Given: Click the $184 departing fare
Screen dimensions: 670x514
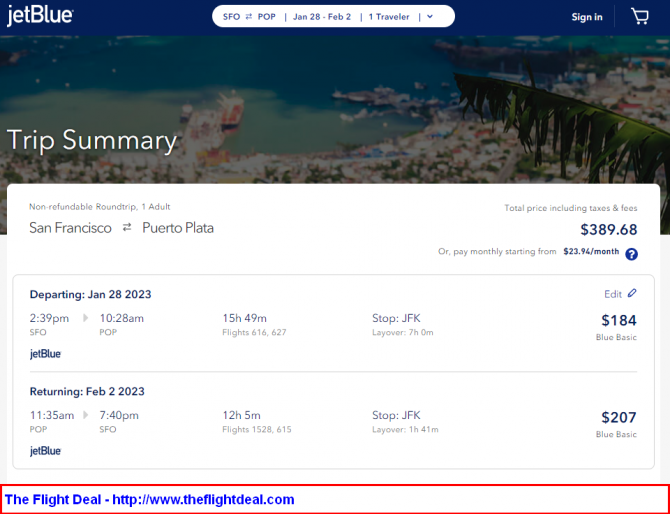Looking at the screenshot, I should click(x=619, y=320).
